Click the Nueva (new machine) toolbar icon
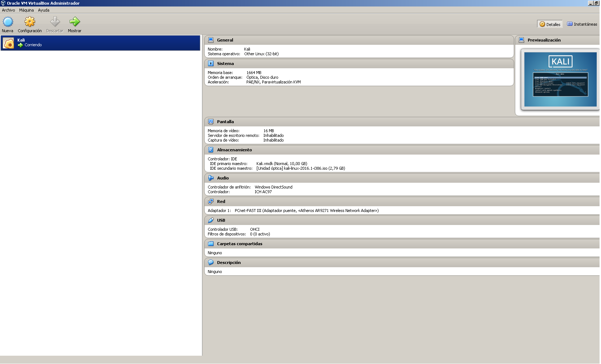The height and width of the screenshot is (364, 601). (8, 22)
